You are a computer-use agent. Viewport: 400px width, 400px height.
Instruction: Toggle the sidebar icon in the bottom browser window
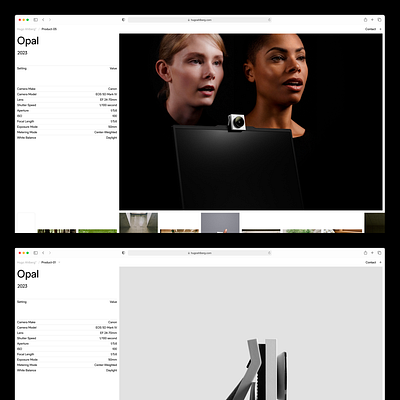pyautogui.click(x=36, y=253)
